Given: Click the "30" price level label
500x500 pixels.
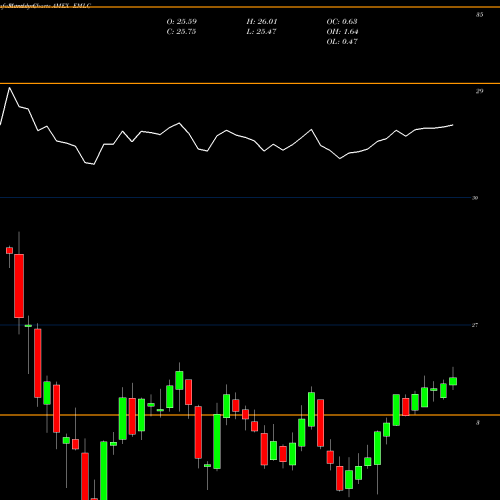Looking at the screenshot, I should [475, 198].
